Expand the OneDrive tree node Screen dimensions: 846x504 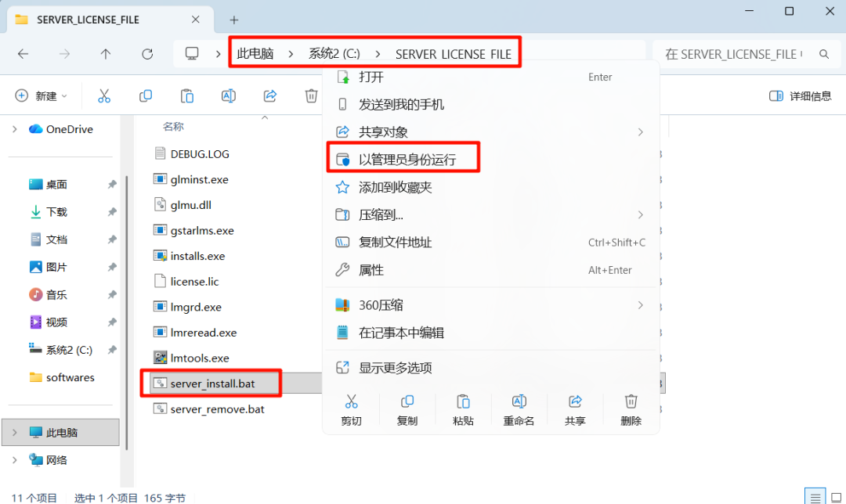click(x=15, y=129)
